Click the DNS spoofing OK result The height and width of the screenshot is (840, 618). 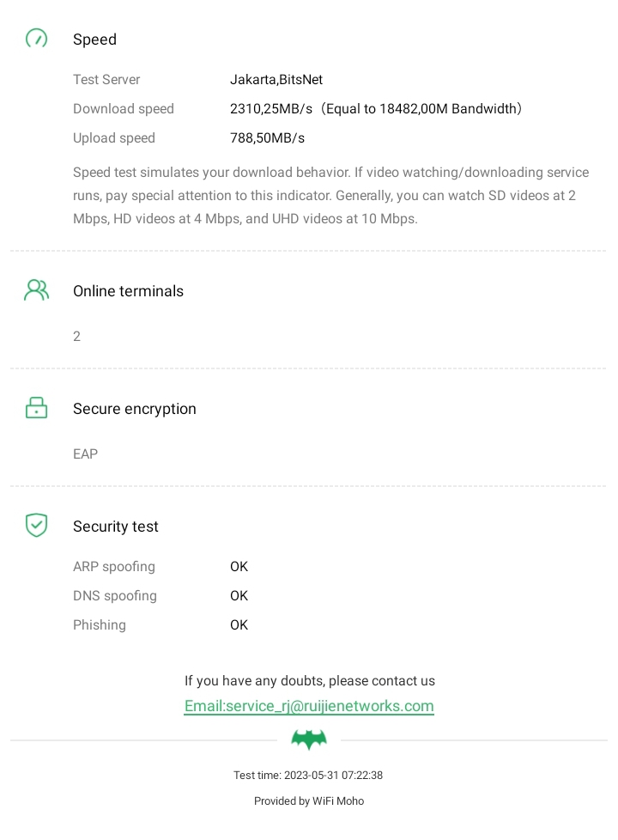point(239,596)
